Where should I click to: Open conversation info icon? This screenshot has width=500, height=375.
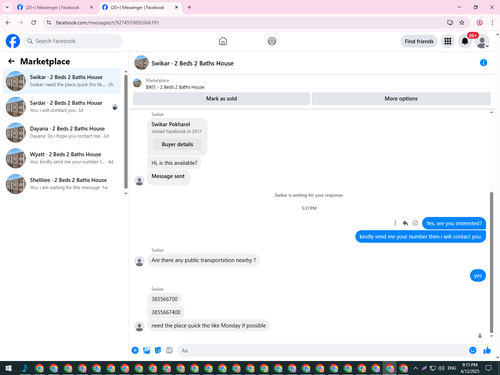point(483,63)
